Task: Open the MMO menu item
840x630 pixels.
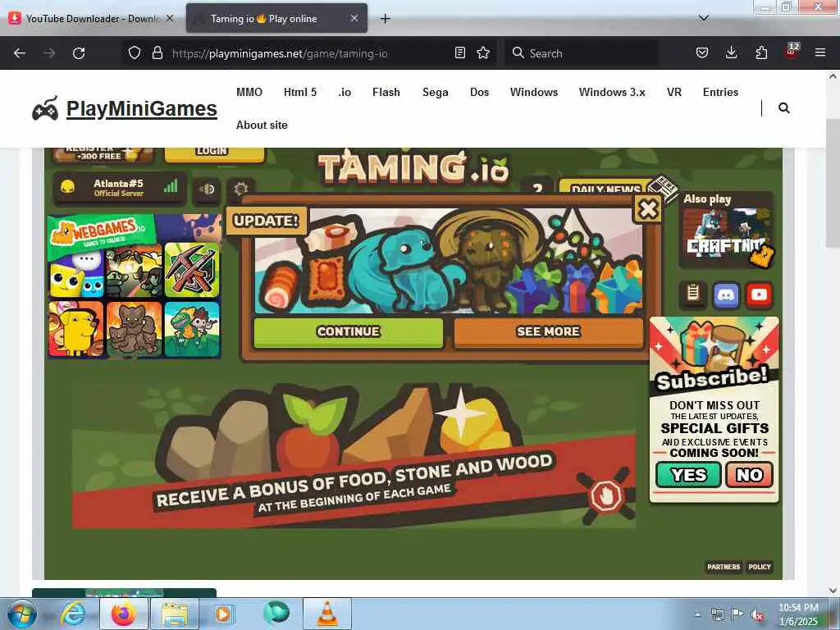Action: pyautogui.click(x=249, y=92)
